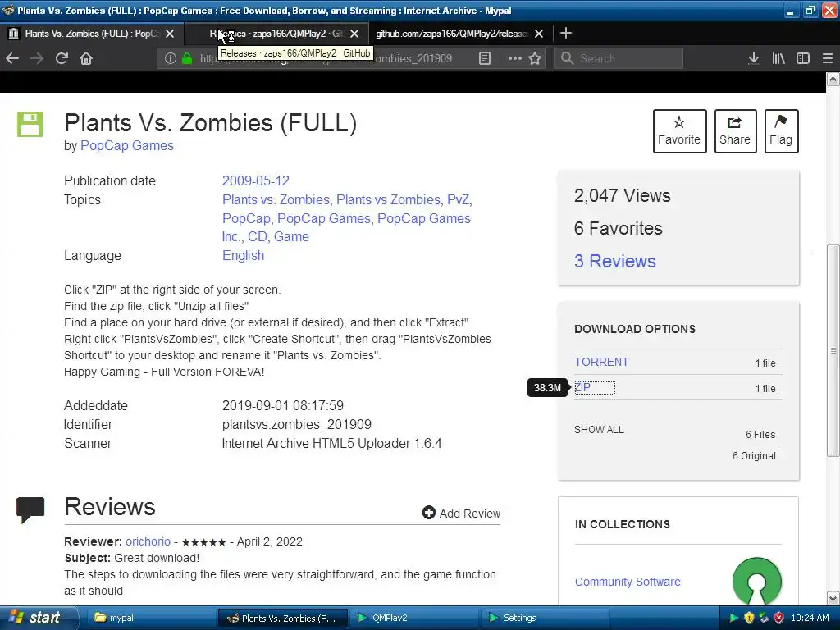The image size is (840, 630).
Task: Flag this archive item
Action: 781,131
